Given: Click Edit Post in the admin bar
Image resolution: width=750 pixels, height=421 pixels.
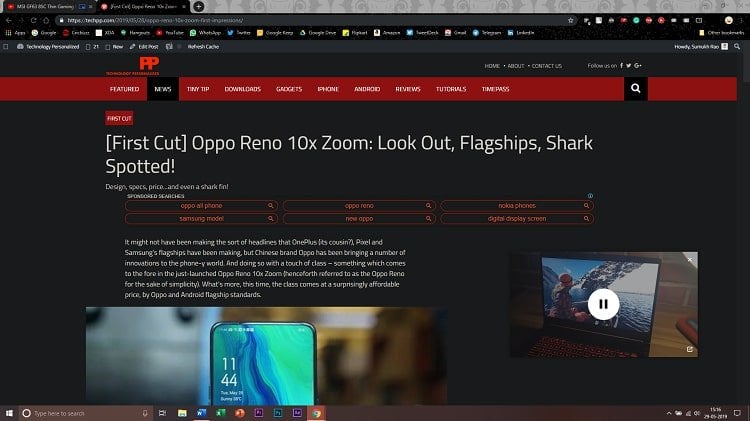Looking at the screenshot, I should (x=144, y=46).
